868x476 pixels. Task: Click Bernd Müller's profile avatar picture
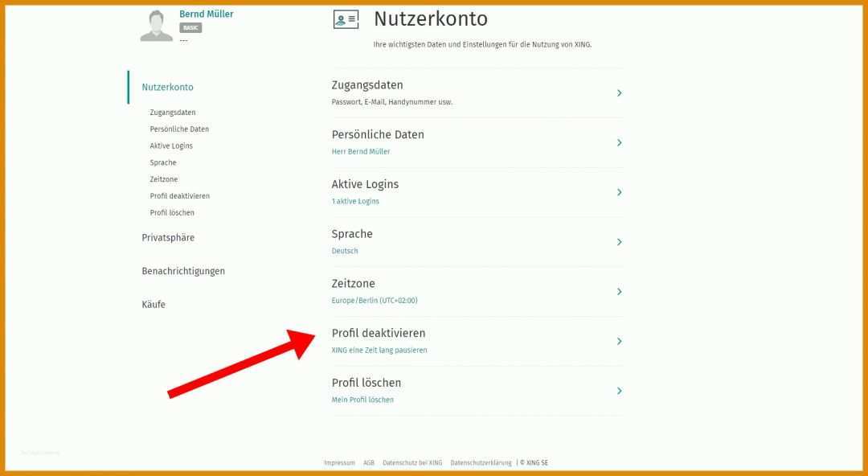(157, 26)
